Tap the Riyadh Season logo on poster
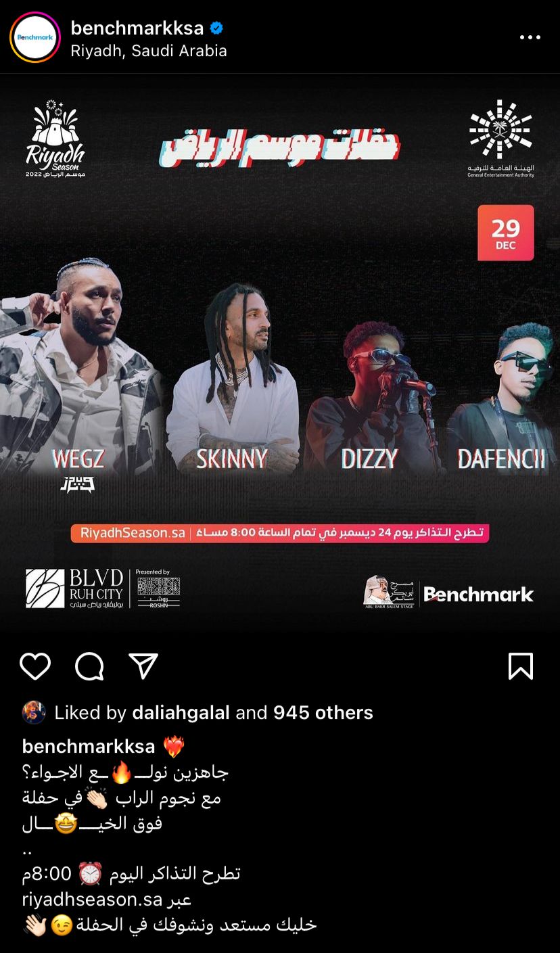Image resolution: width=560 pixels, height=953 pixels. click(55, 139)
